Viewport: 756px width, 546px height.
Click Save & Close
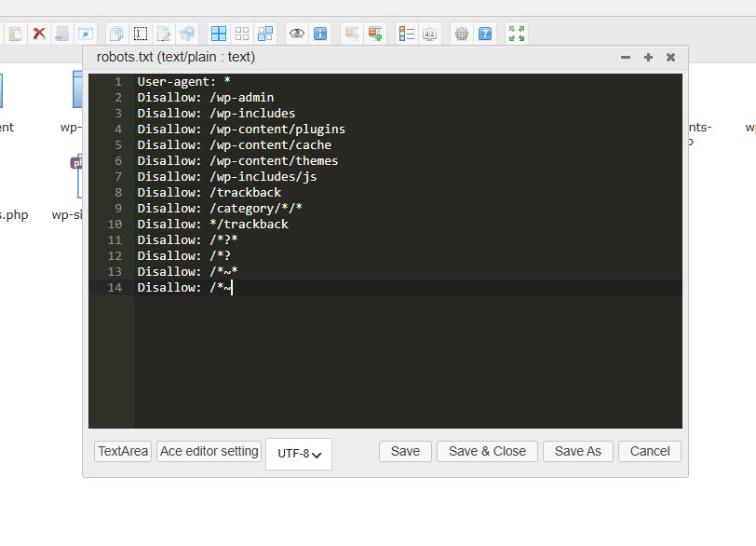(x=488, y=452)
